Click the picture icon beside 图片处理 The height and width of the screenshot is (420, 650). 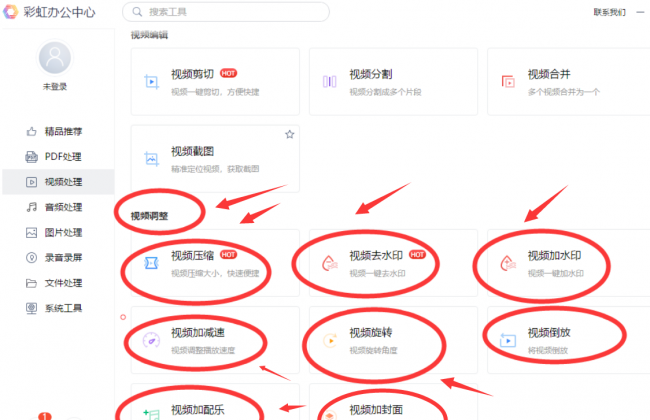pos(32,233)
